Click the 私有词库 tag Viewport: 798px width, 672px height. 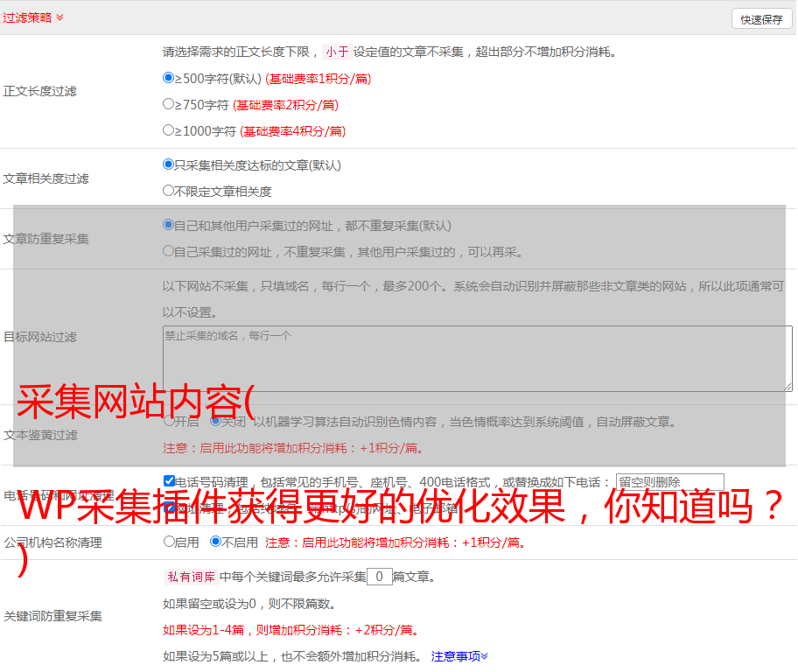pyautogui.click(x=192, y=577)
